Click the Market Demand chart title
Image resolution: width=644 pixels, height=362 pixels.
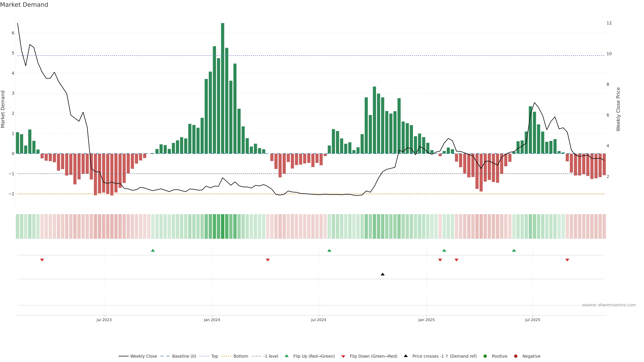[x=24, y=5]
